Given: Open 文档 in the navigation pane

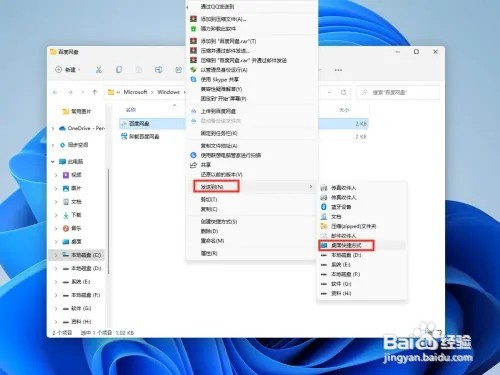Looking at the screenshot, I should coord(72,202).
